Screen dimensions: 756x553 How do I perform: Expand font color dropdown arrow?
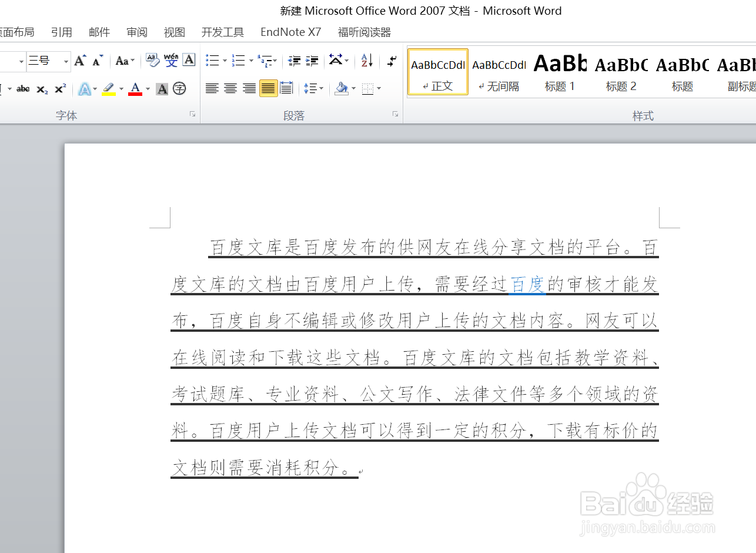[x=148, y=89]
